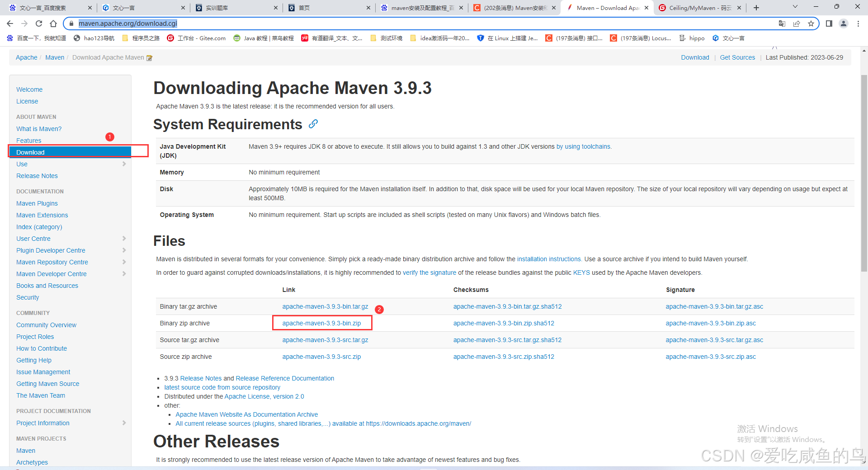The width and height of the screenshot is (868, 470).
Task: Open the 工作台 - Gitee.com bookmark
Action: pos(196,38)
